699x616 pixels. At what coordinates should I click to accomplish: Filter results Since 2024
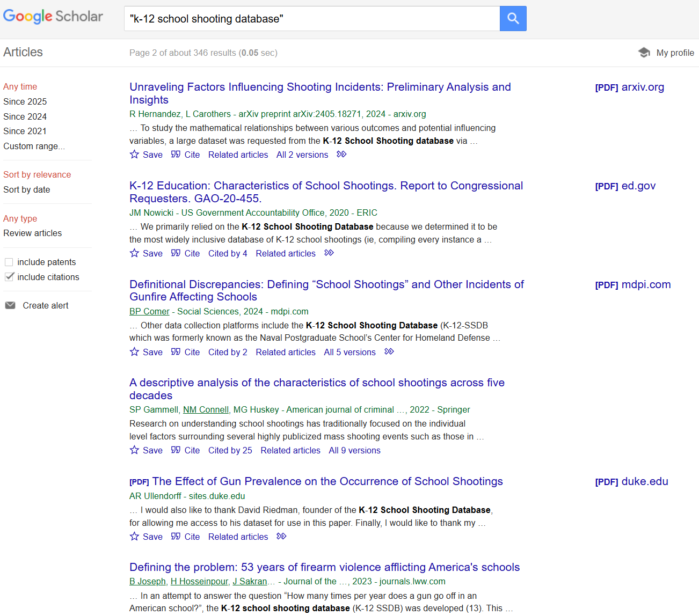pos(25,116)
